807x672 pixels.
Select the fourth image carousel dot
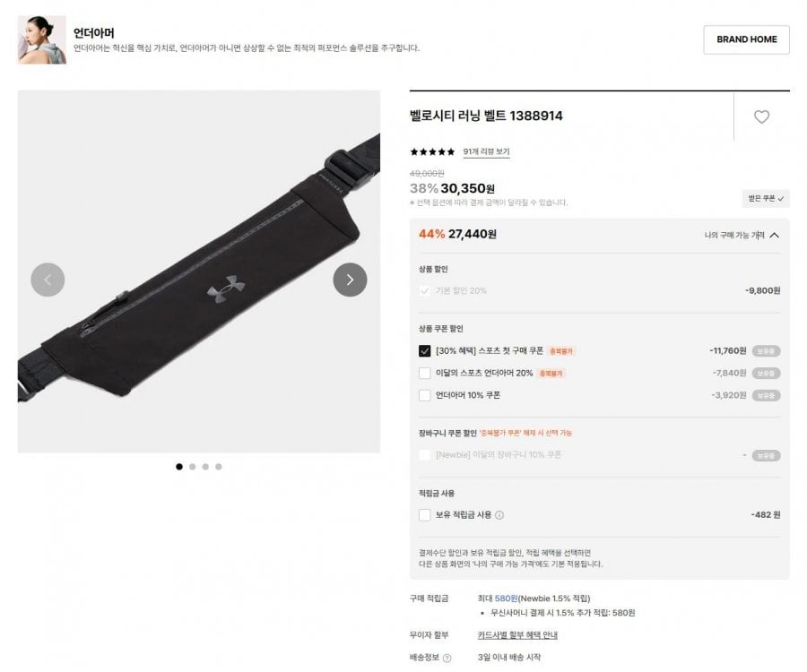(x=219, y=467)
